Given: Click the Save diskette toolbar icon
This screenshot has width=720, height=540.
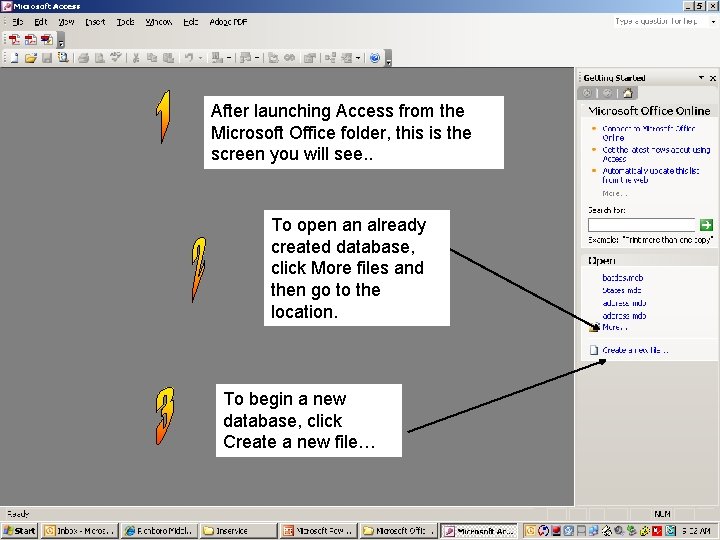Looking at the screenshot, I should point(46,58).
